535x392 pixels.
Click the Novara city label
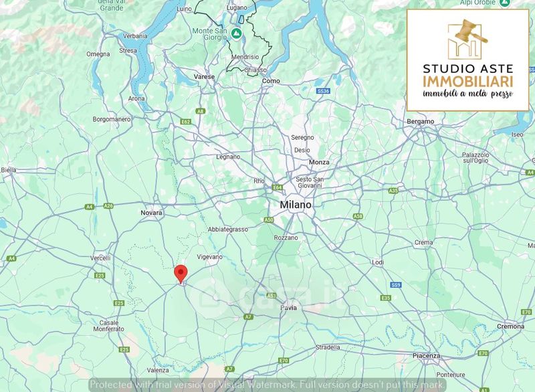(151, 213)
